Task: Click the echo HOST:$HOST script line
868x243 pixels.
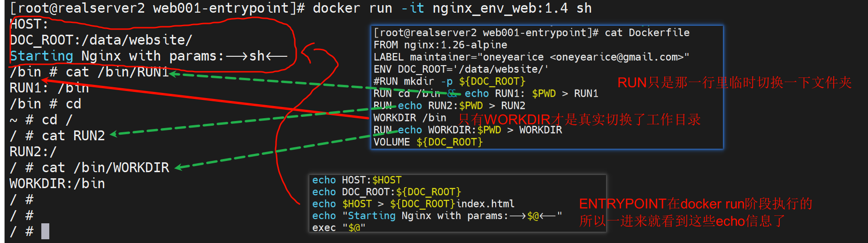Action: tap(357, 180)
